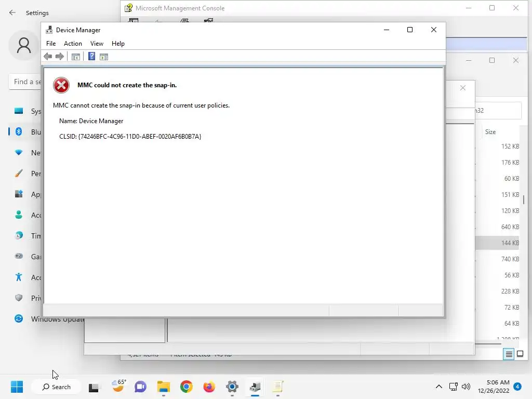Image resolution: width=532 pixels, height=399 pixels.
Task: Open Bluetooth category icon in Settings
Action: [x=19, y=131]
